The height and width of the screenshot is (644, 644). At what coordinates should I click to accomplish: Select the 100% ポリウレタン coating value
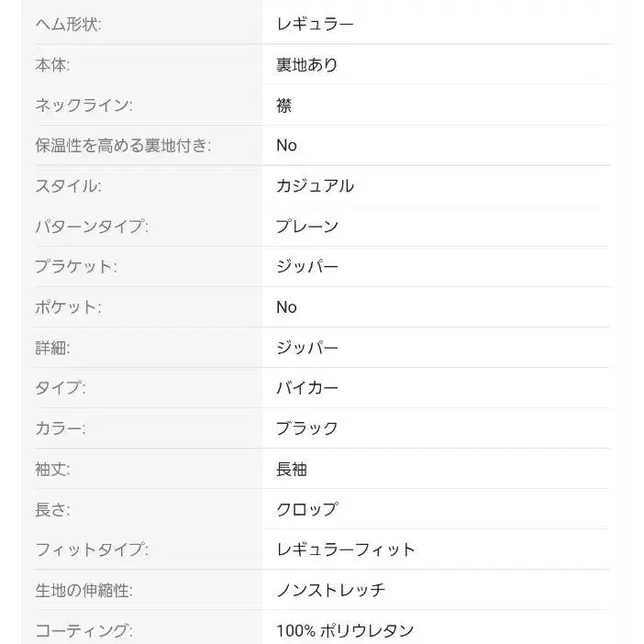click(x=345, y=630)
